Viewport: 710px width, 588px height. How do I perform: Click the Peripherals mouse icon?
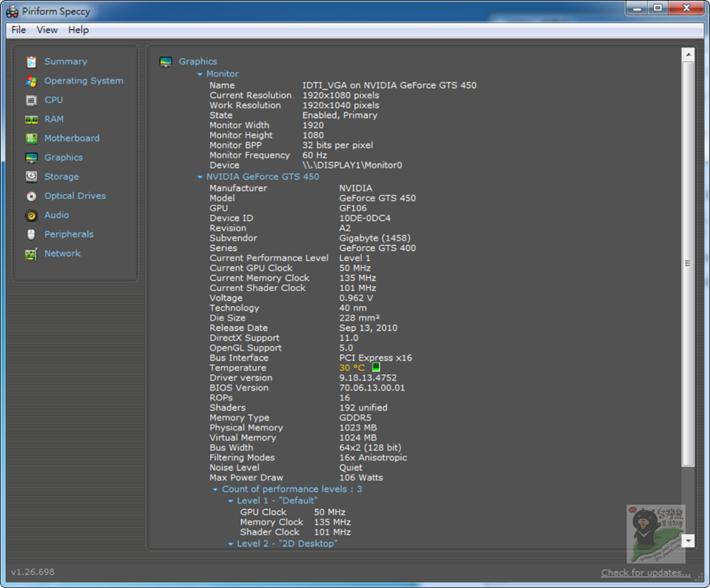pos(31,234)
